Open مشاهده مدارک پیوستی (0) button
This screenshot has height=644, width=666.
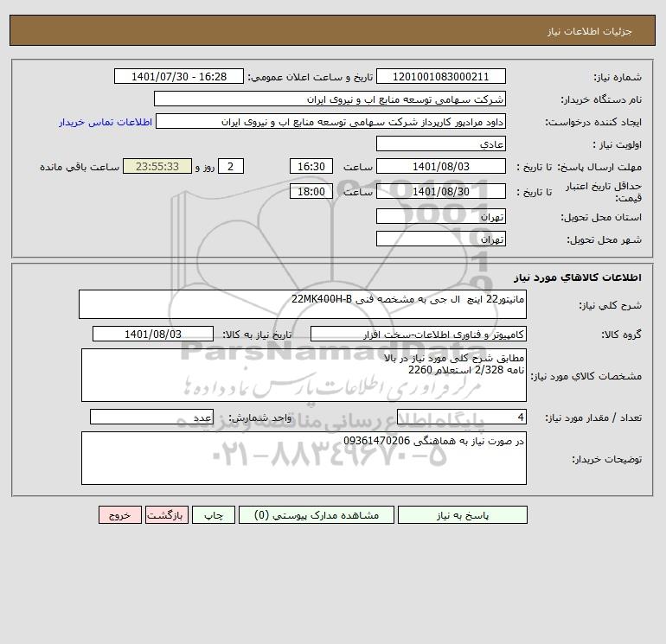[317, 515]
